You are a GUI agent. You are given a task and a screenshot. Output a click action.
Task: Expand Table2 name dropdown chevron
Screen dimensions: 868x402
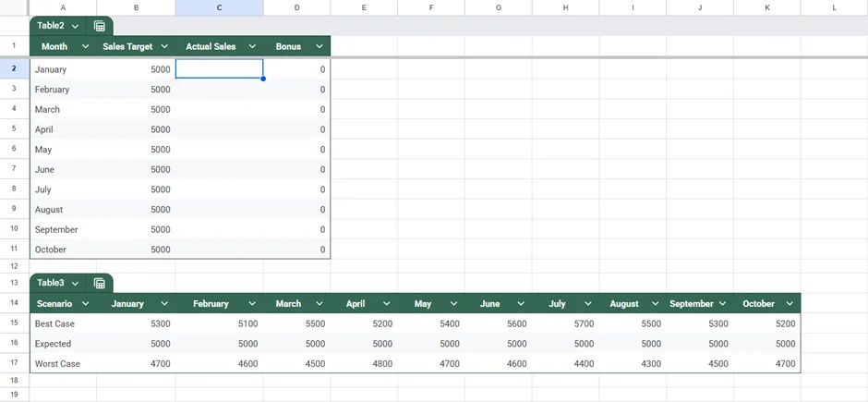[76, 26]
